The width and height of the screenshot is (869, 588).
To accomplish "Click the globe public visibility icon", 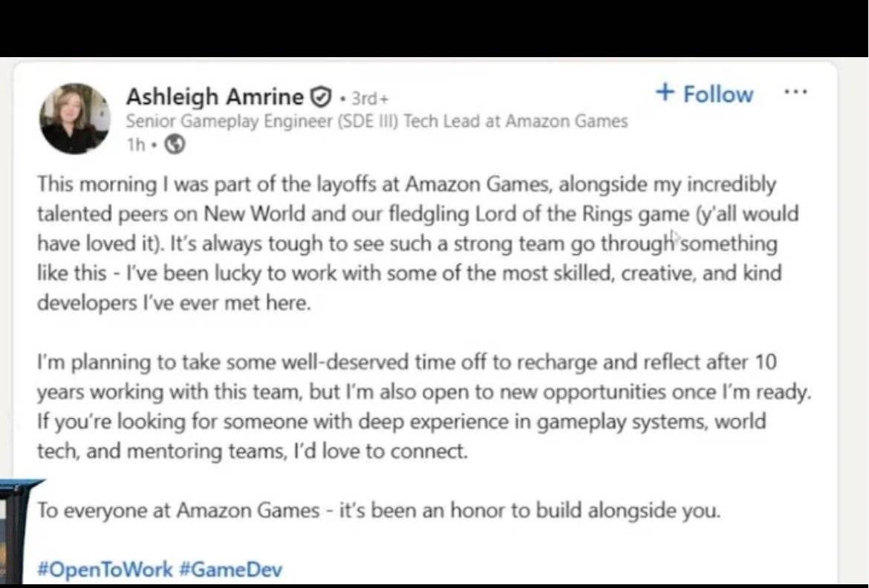I will tap(173, 146).
